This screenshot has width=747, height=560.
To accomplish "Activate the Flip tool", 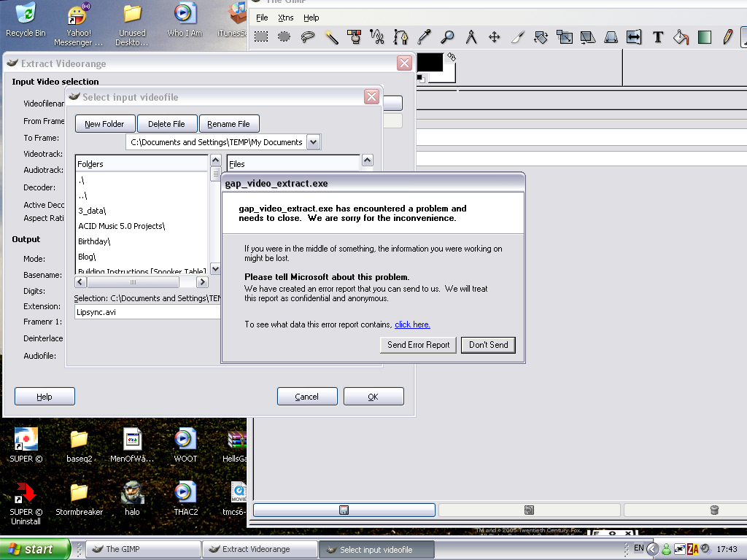I will (x=634, y=36).
